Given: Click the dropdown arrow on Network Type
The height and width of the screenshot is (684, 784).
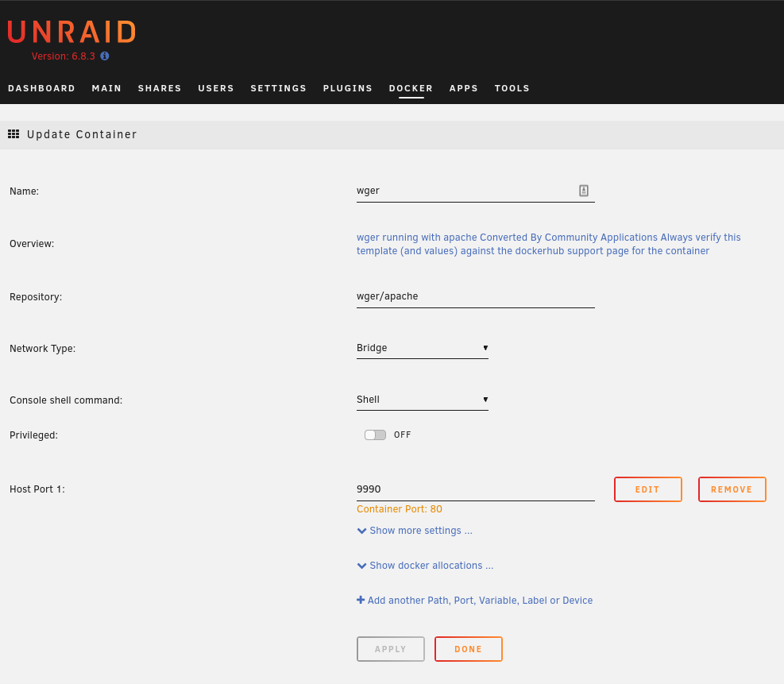Looking at the screenshot, I should (485, 348).
